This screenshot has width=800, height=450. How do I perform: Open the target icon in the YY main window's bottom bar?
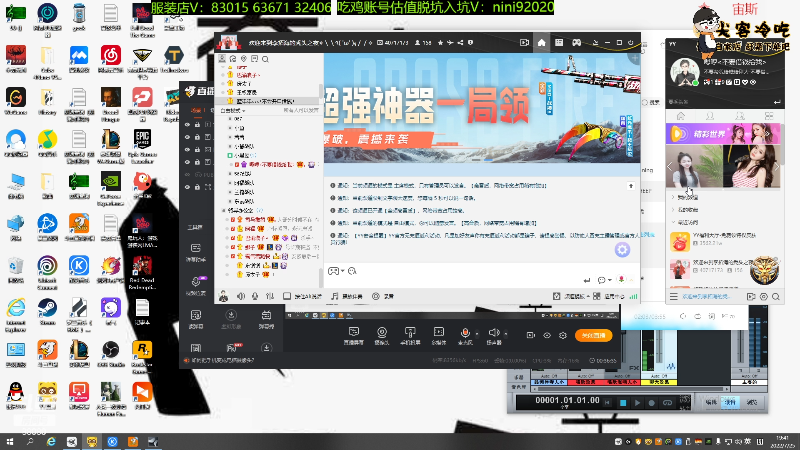pyautogui.click(x=764, y=296)
